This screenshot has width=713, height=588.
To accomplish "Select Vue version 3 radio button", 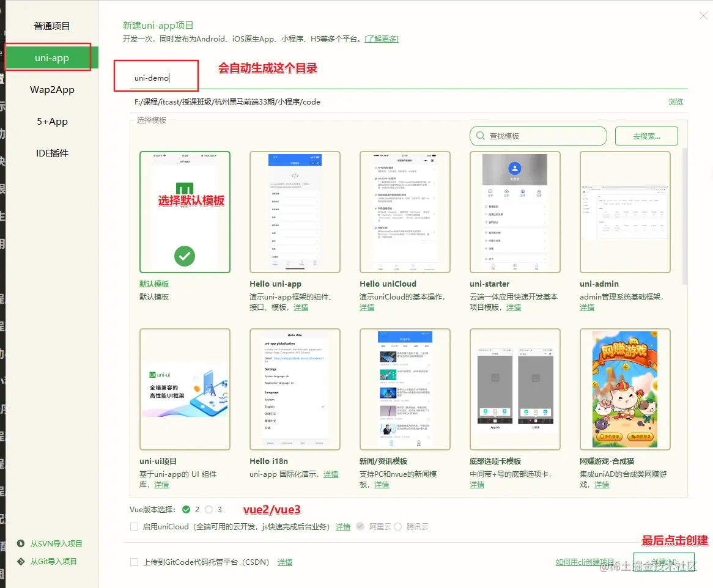I will tap(209, 509).
